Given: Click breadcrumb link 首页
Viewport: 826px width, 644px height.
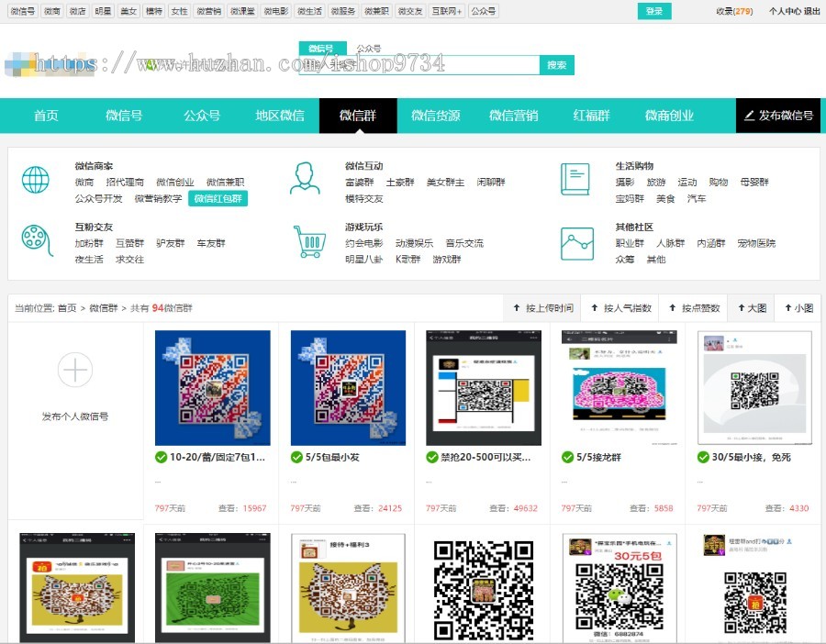Looking at the screenshot, I should [x=67, y=308].
